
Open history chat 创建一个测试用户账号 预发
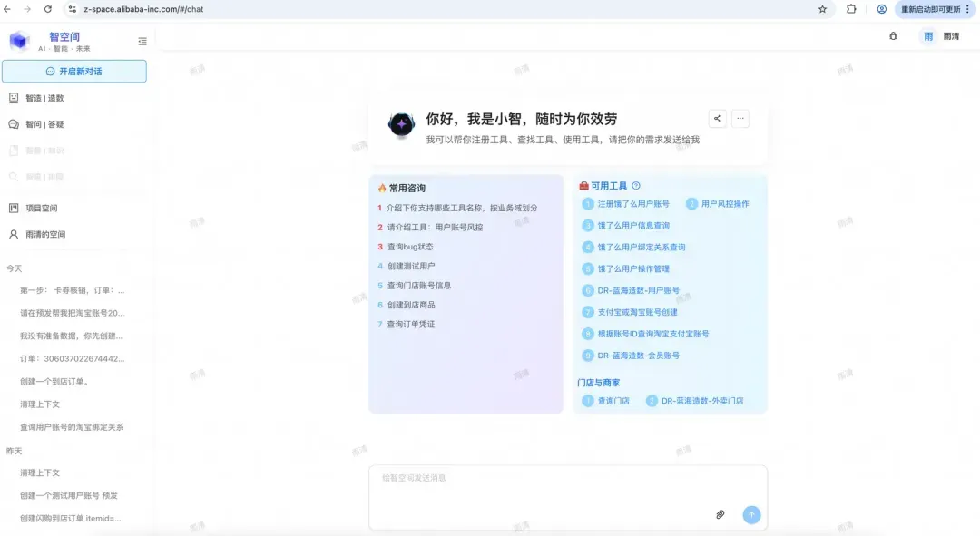point(69,495)
